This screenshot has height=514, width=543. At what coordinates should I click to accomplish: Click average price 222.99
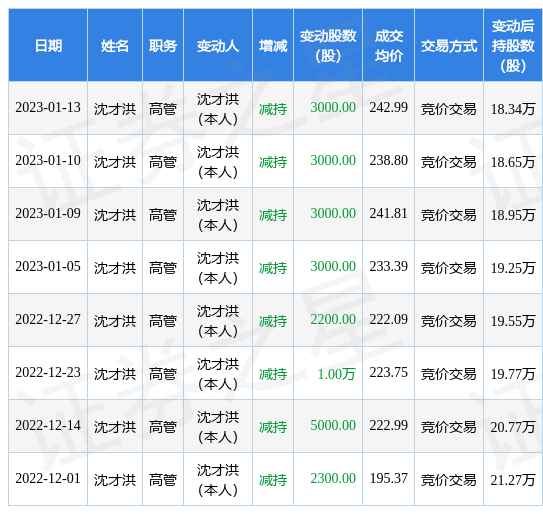[388, 425]
